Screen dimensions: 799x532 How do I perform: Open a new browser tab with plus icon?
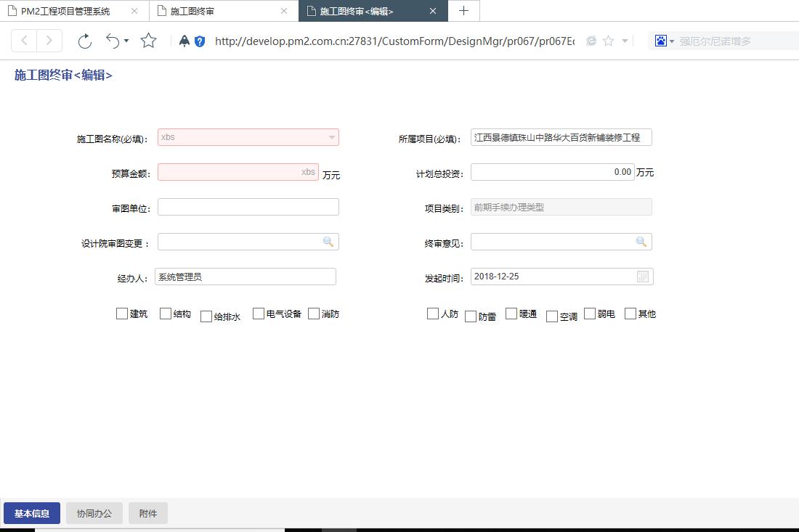(x=463, y=11)
